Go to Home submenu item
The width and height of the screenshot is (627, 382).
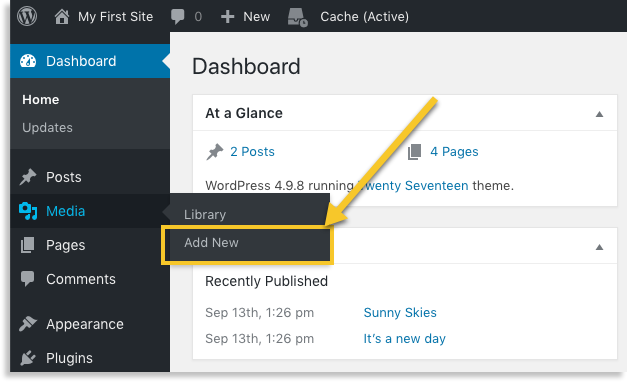pyautogui.click(x=41, y=100)
